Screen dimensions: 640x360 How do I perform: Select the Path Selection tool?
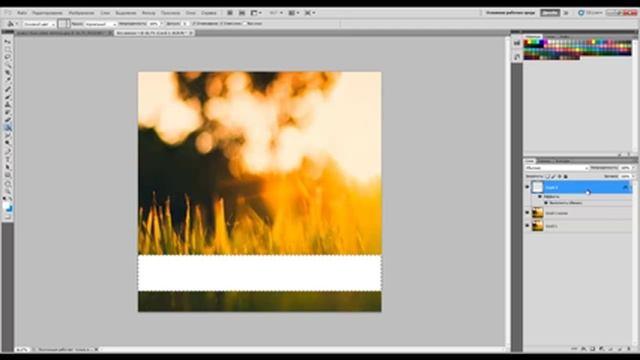8,167
